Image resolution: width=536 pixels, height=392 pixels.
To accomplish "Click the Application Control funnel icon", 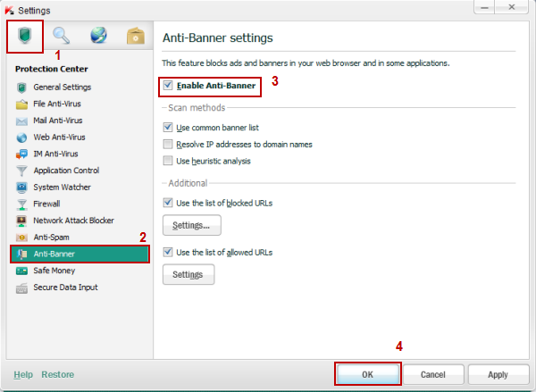I will [21, 171].
